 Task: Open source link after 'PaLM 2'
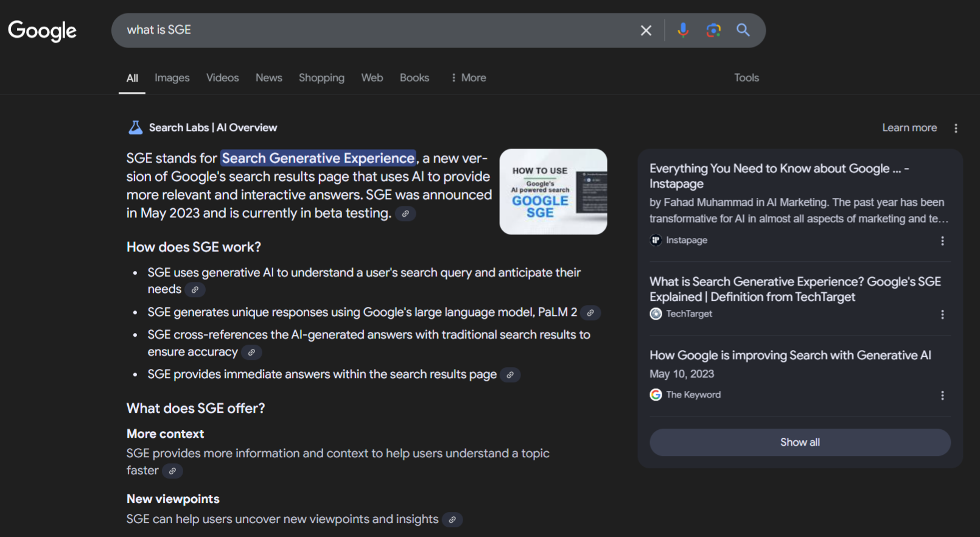(590, 313)
